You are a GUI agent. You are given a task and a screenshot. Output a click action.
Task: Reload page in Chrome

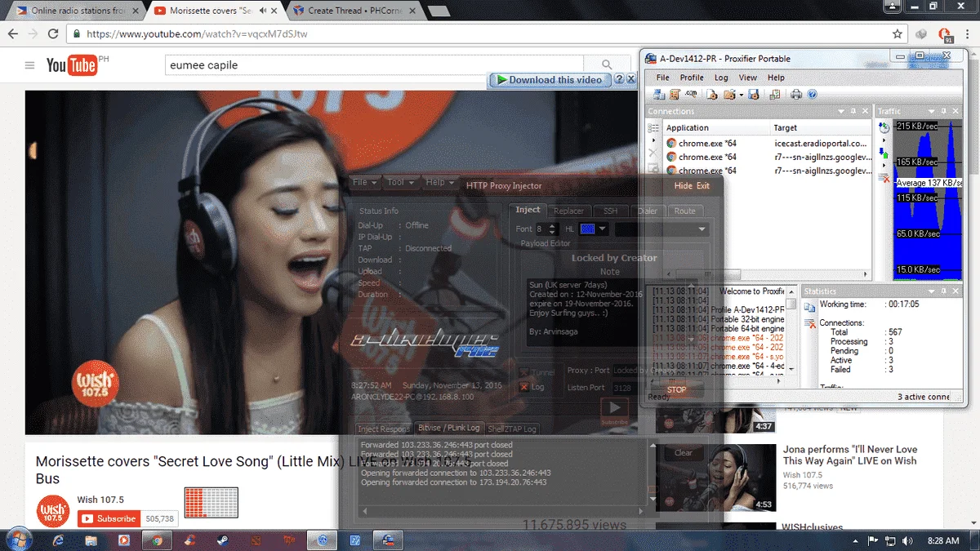53,34
